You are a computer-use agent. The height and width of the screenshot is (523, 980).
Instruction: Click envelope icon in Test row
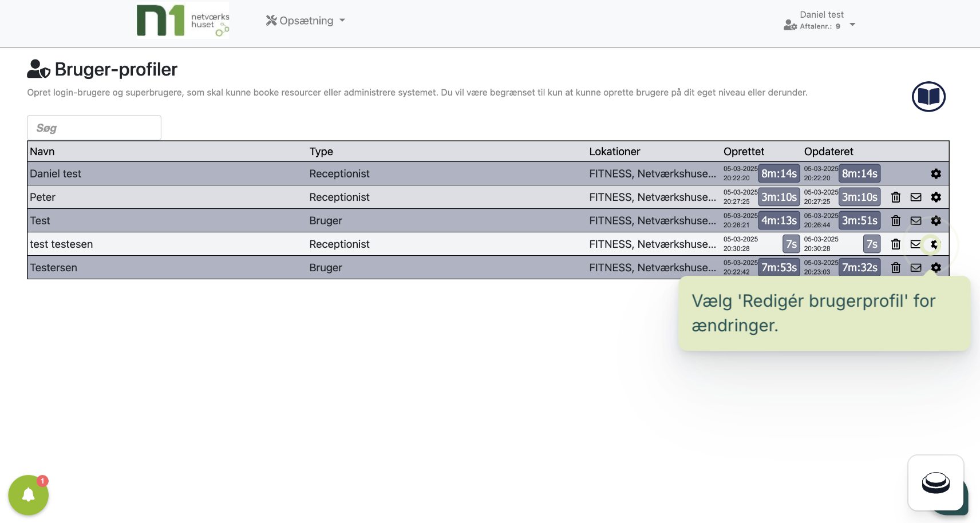pyautogui.click(x=916, y=220)
